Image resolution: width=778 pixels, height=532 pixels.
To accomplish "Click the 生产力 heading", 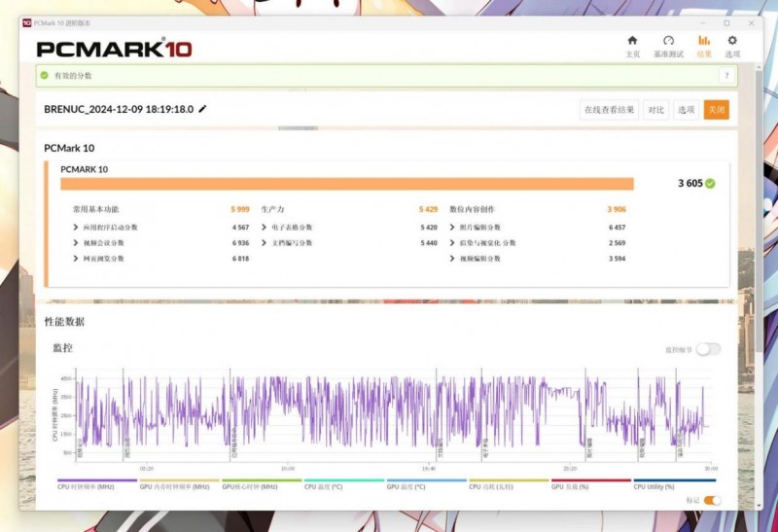I will [x=273, y=209].
